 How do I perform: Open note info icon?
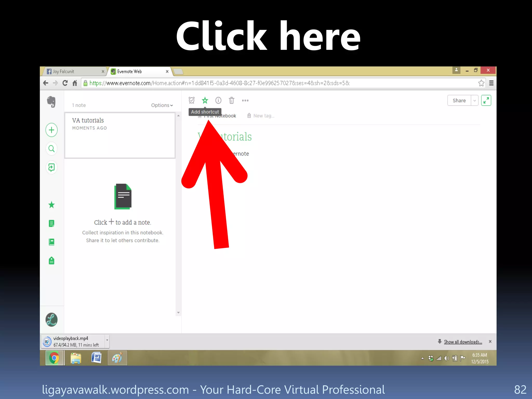(218, 100)
